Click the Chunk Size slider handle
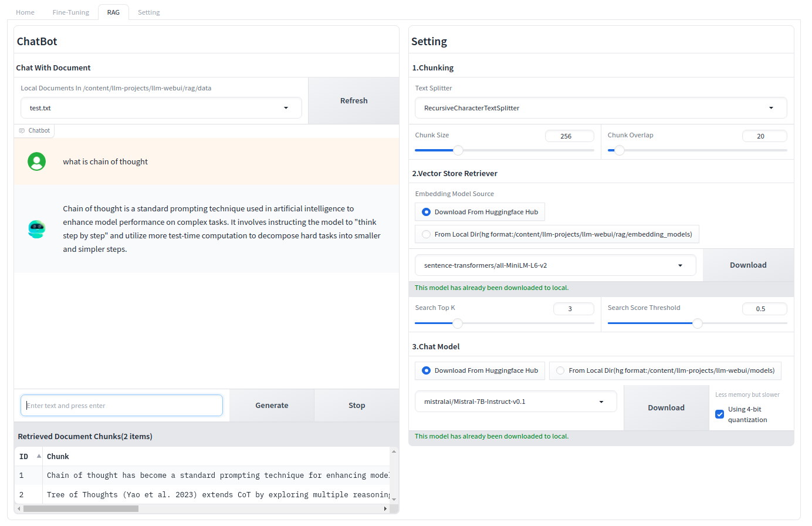Viewport: 812px width, 526px height. [458, 150]
